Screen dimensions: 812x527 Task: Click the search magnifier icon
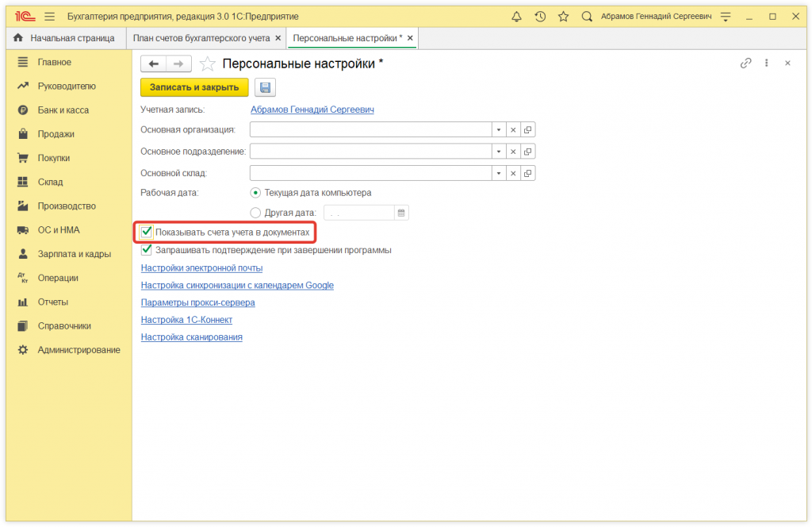click(587, 17)
